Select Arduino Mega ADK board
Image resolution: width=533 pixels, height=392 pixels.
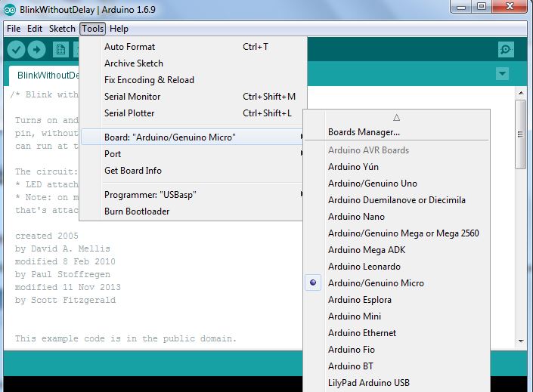(x=397, y=250)
